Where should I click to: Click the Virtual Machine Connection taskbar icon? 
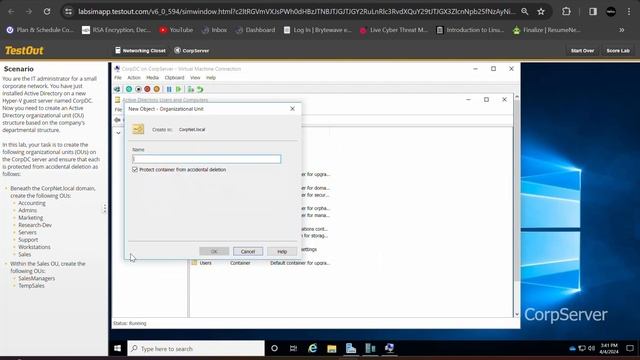(389, 348)
